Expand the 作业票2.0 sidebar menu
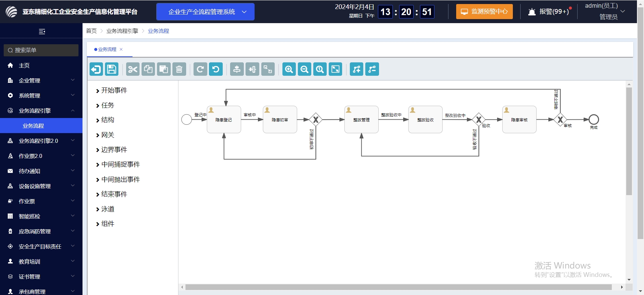Viewport: 644px width, 295px height. point(41,156)
